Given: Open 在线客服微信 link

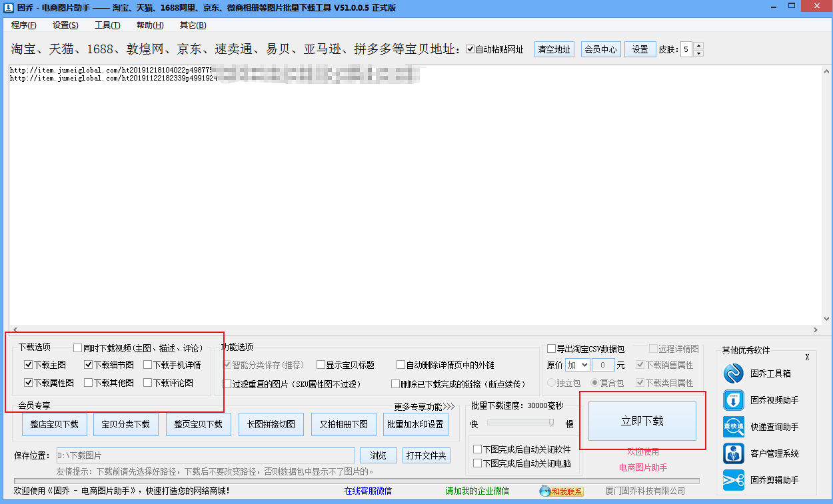Looking at the screenshot, I should tap(368, 491).
